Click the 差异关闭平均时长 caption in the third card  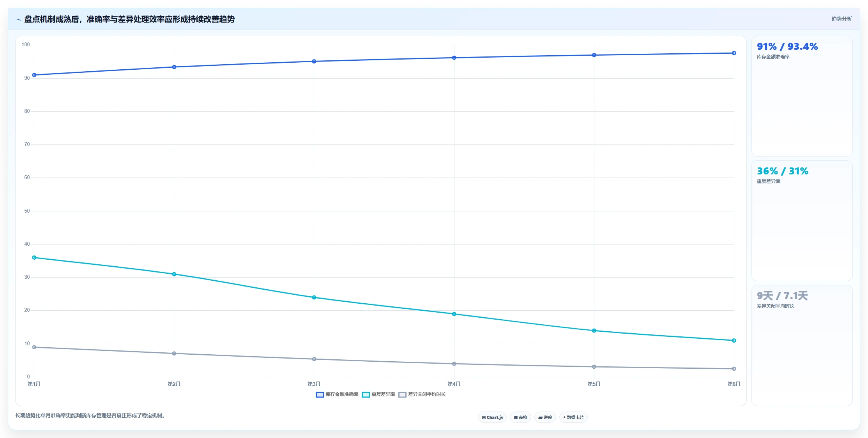click(x=776, y=306)
